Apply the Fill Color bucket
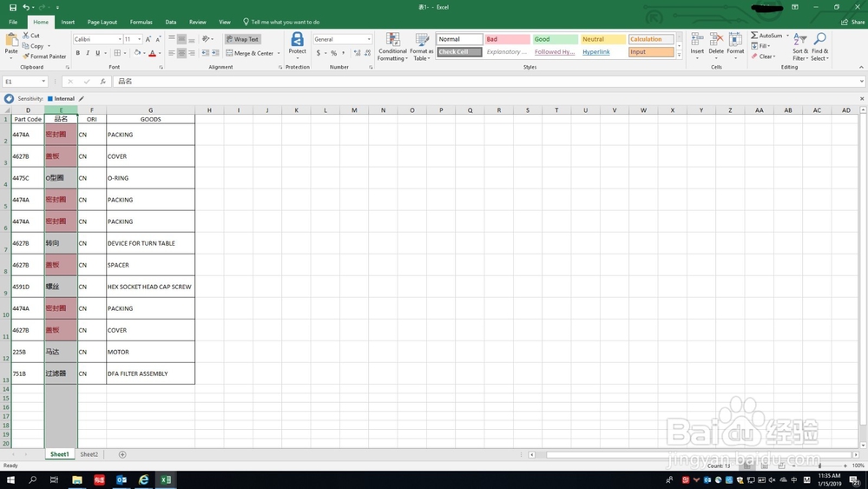 [137, 53]
